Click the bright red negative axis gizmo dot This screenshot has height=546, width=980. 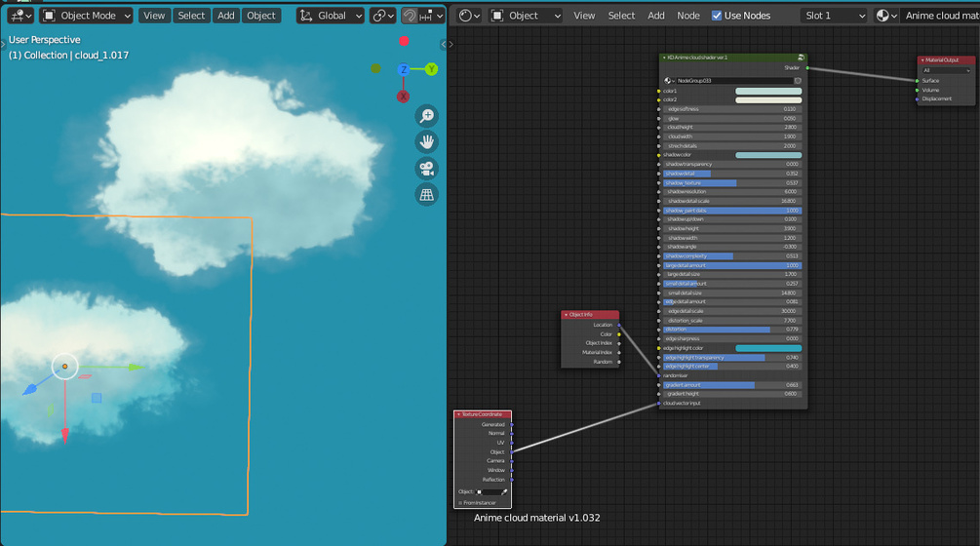405,41
